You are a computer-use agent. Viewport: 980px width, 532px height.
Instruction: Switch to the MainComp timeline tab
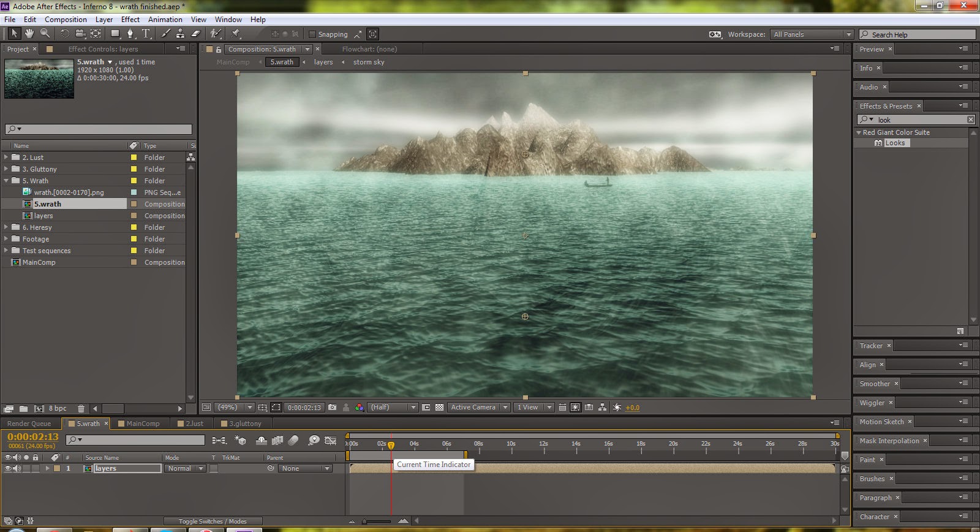coord(143,424)
